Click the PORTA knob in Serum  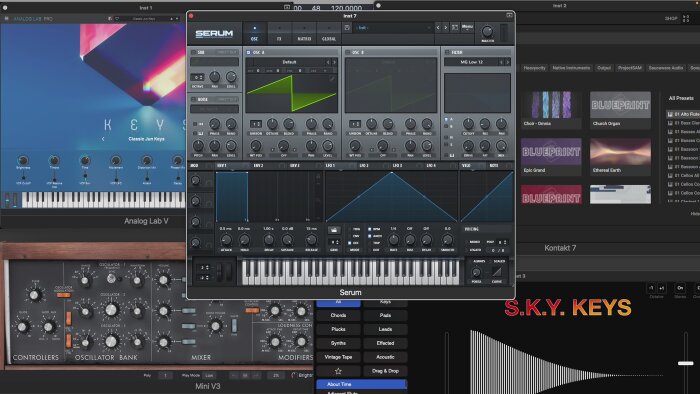click(476, 272)
